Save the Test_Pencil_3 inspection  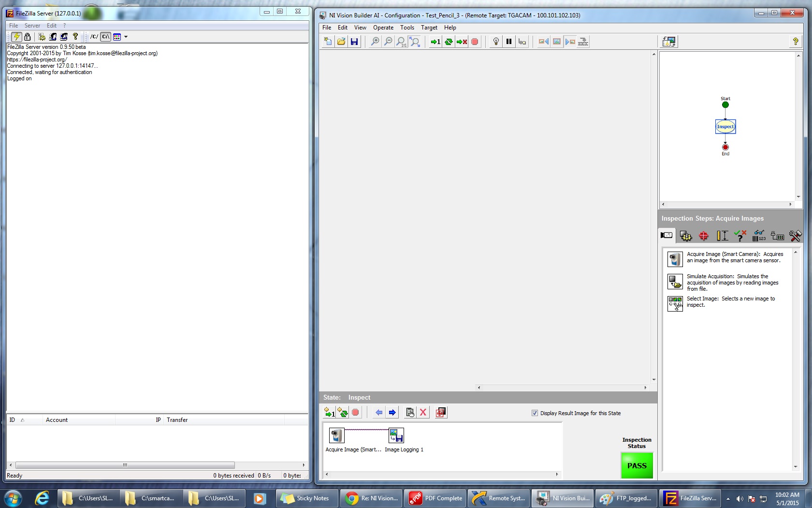(x=354, y=42)
